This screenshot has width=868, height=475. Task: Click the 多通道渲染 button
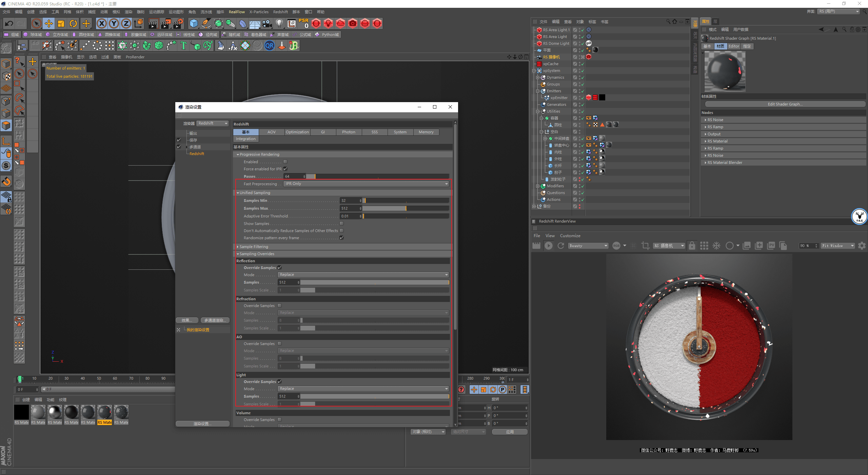[x=215, y=320]
